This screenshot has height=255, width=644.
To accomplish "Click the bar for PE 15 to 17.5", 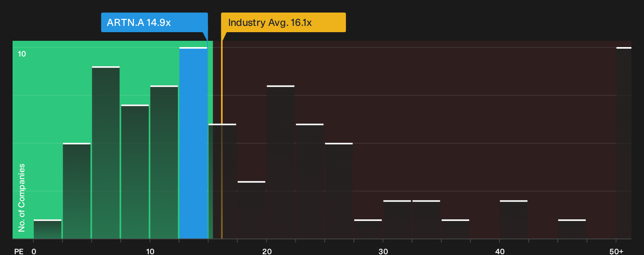I will click(x=222, y=181).
